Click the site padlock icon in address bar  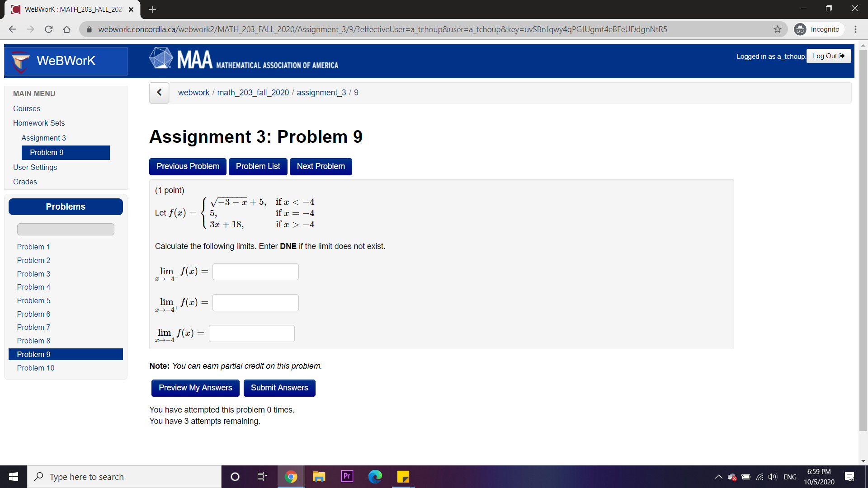(89, 29)
